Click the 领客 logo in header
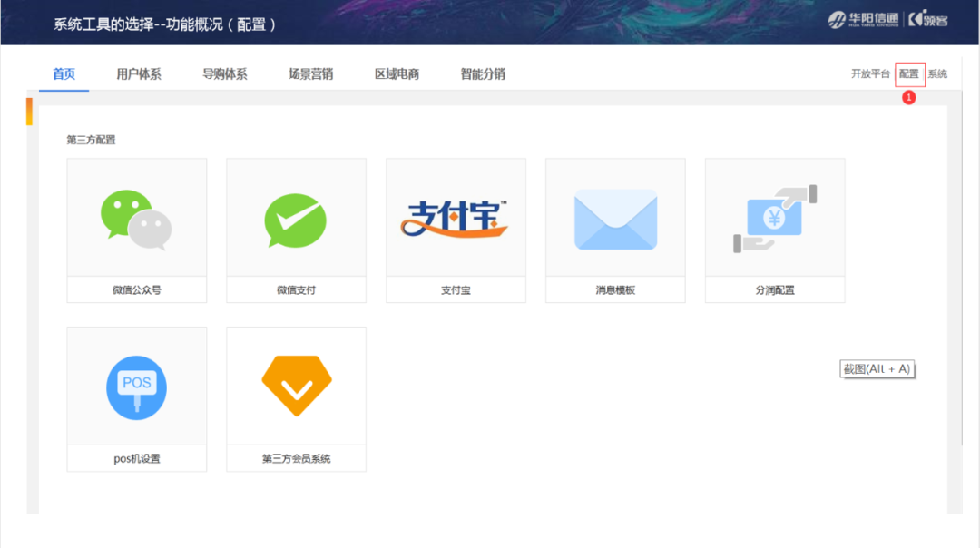 pos(928,19)
